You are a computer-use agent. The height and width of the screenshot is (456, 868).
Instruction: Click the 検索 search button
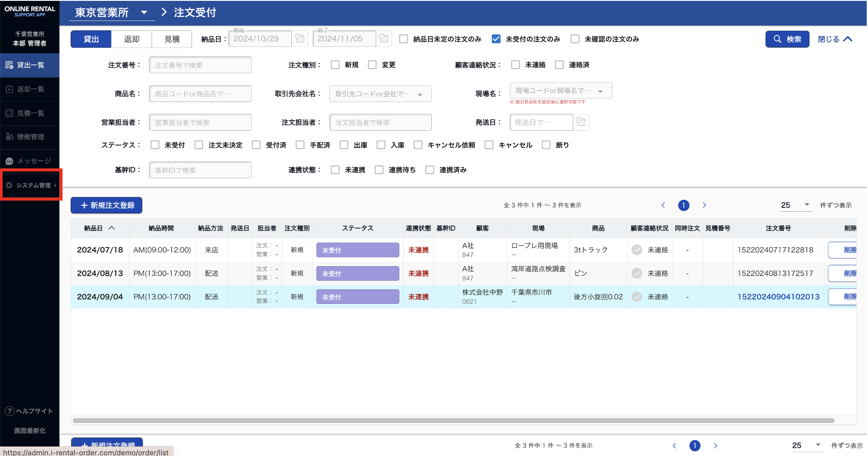tap(787, 39)
